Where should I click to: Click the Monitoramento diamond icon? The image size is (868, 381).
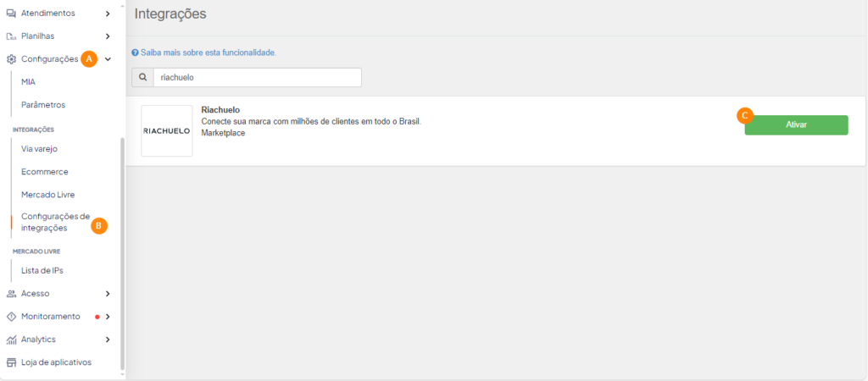(x=10, y=317)
